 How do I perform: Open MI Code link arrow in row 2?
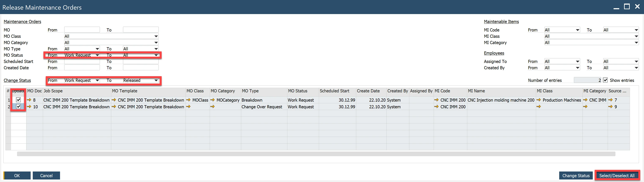(x=436, y=107)
